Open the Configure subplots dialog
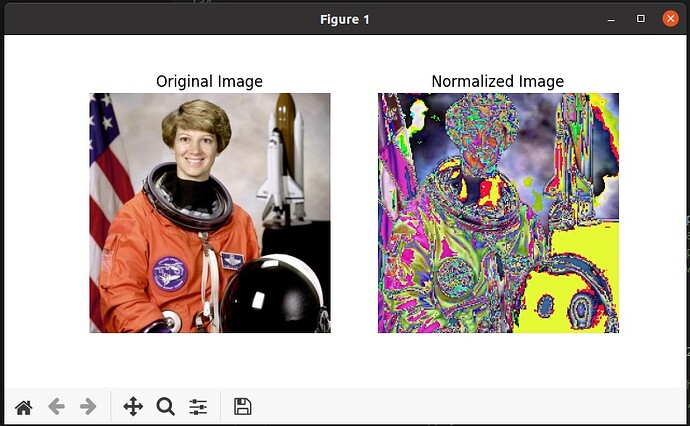Image resolution: width=690 pixels, height=426 pixels. [x=198, y=406]
